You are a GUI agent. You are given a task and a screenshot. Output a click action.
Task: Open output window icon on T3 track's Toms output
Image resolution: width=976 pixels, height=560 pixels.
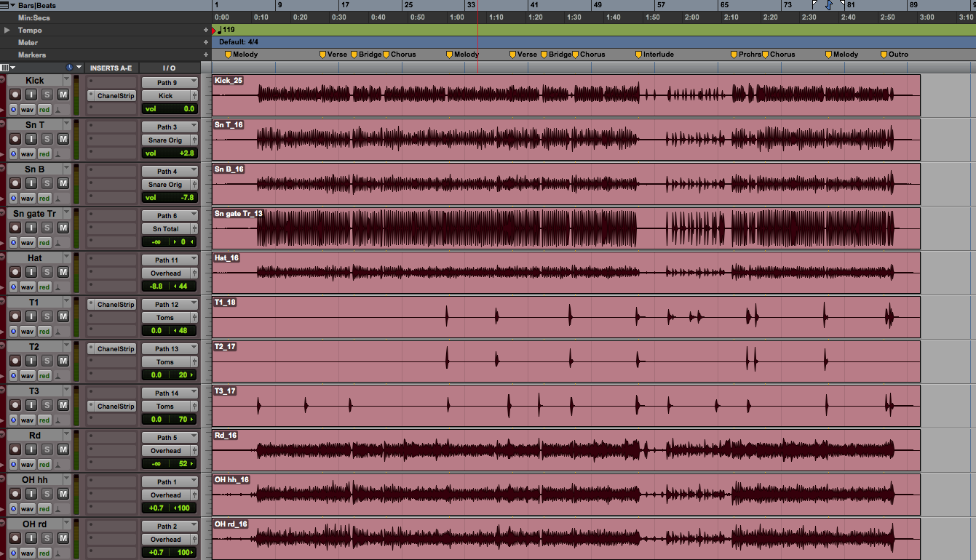point(194,407)
